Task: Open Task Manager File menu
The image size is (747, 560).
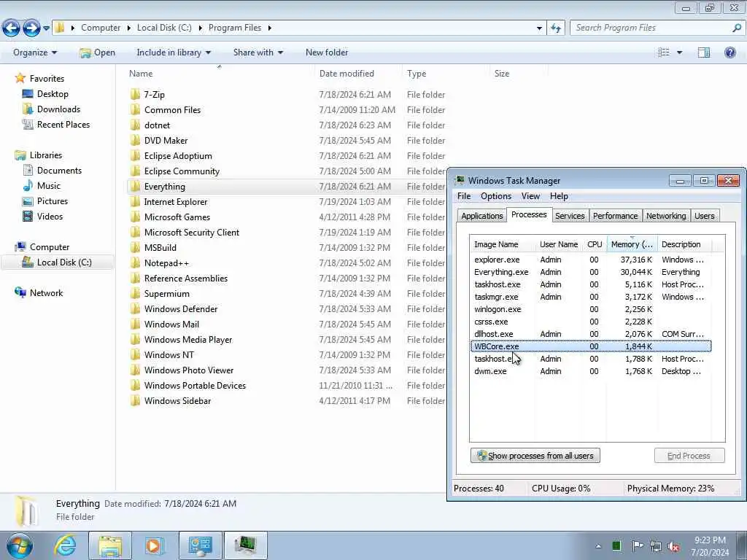Action: click(x=463, y=196)
